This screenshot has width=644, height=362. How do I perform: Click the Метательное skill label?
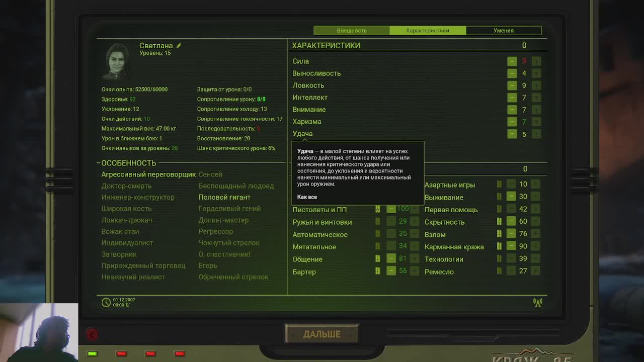click(314, 247)
